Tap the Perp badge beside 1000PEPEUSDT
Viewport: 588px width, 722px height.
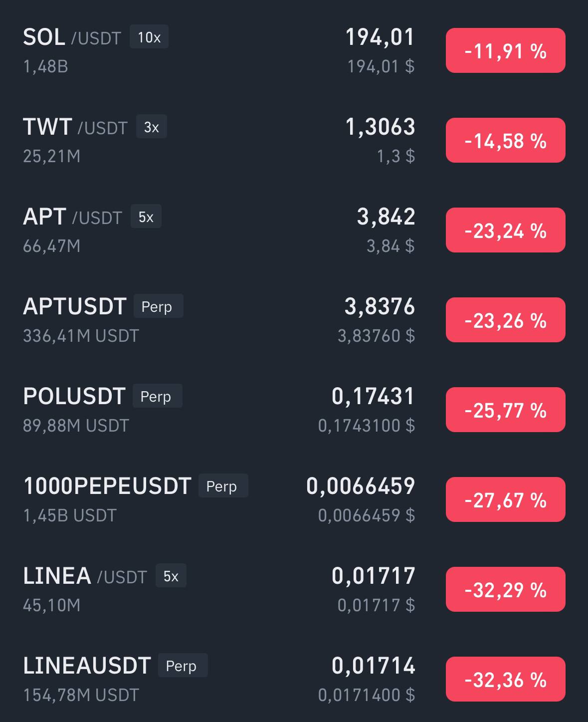(223, 486)
